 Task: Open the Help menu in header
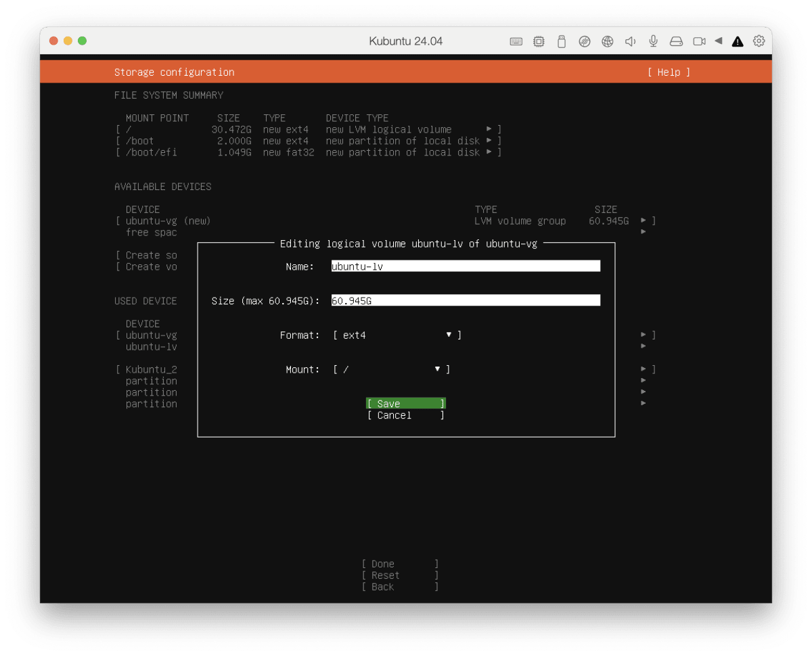(x=669, y=72)
